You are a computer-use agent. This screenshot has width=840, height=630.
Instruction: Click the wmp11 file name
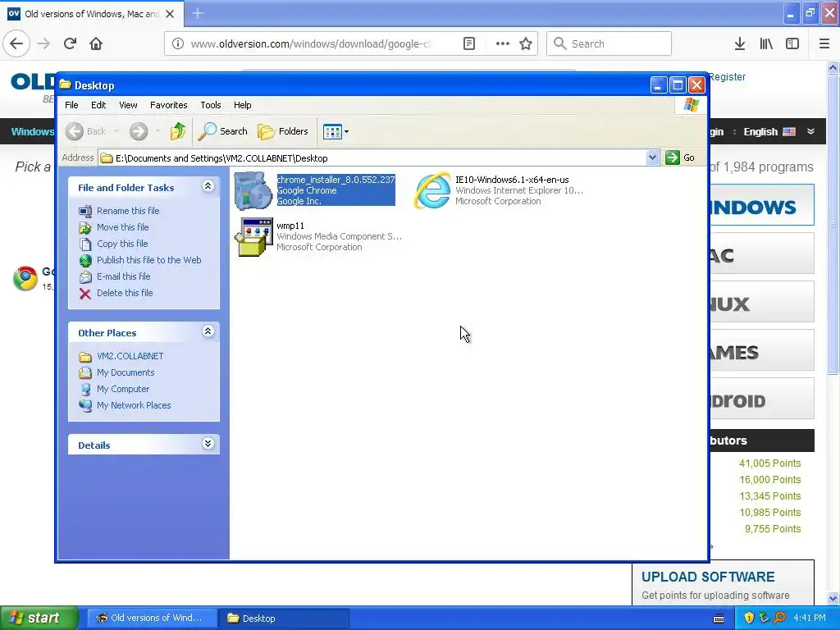(x=290, y=226)
